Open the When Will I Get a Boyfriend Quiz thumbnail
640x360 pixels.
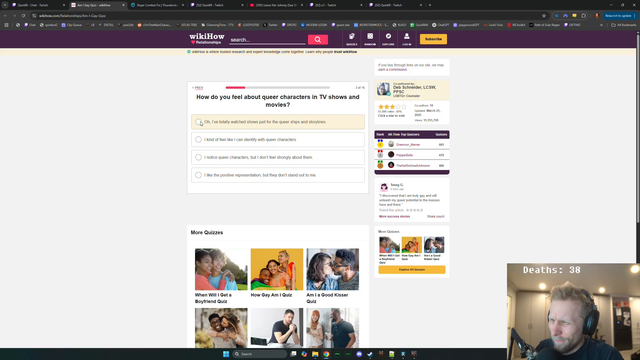pos(221,269)
